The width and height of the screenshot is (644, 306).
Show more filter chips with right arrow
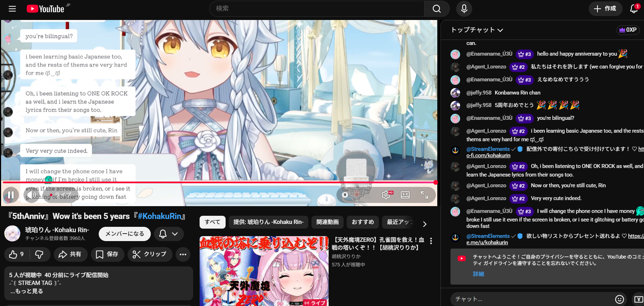(424, 224)
